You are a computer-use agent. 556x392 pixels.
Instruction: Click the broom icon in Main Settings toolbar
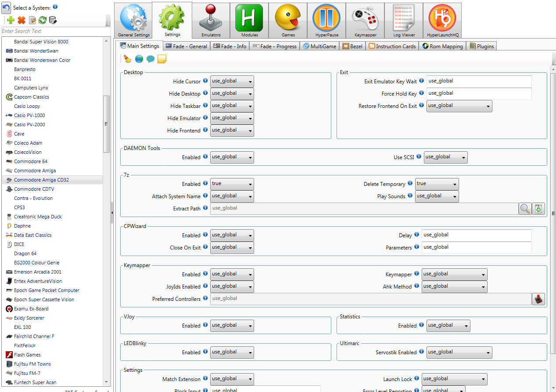(x=127, y=59)
